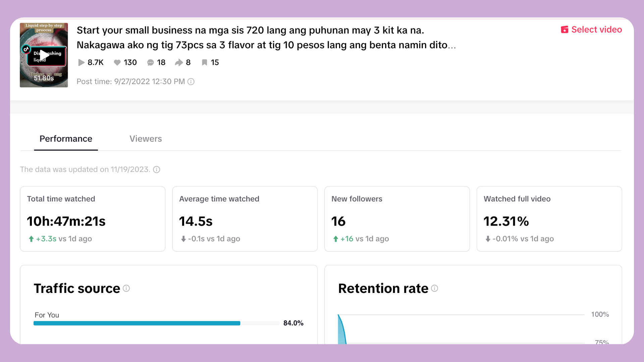The image size is (644, 362).
Task: Play the video thumbnail preview
Action: (44, 55)
